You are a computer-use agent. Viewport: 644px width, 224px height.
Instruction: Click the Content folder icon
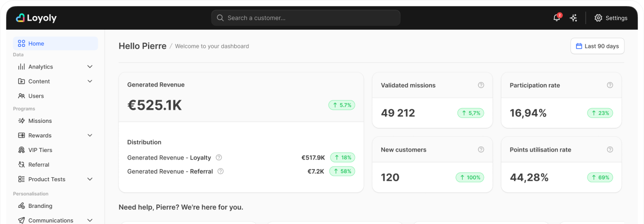(x=21, y=81)
